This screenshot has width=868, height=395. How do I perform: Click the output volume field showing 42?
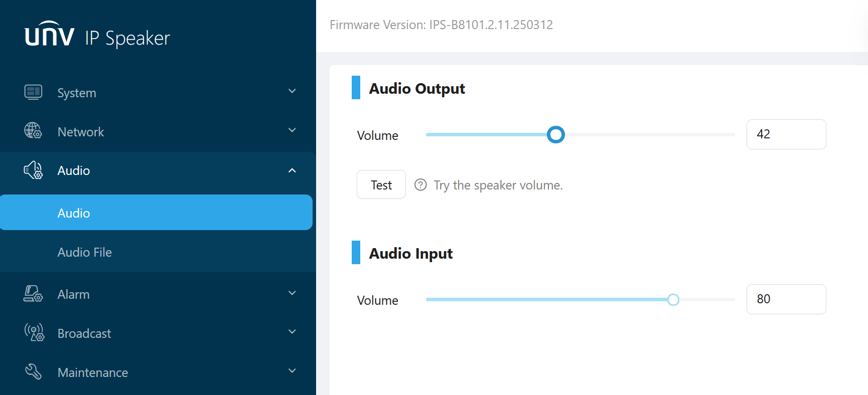click(x=786, y=134)
